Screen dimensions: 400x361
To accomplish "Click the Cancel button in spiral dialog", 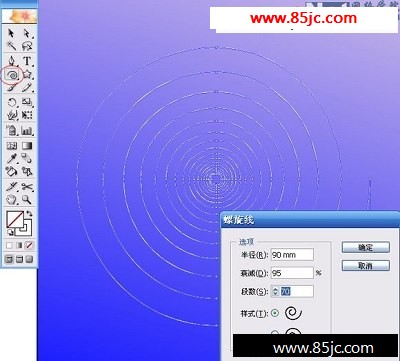I will 366,266.
